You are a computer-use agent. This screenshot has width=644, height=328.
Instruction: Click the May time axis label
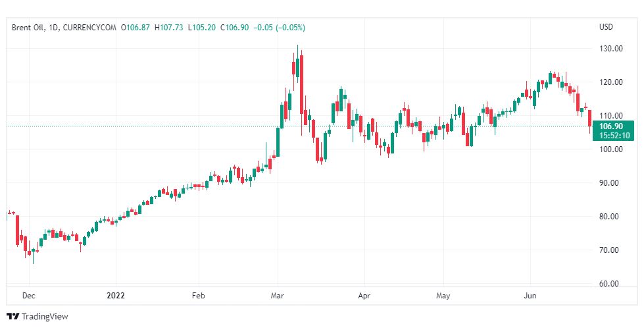coord(443,296)
